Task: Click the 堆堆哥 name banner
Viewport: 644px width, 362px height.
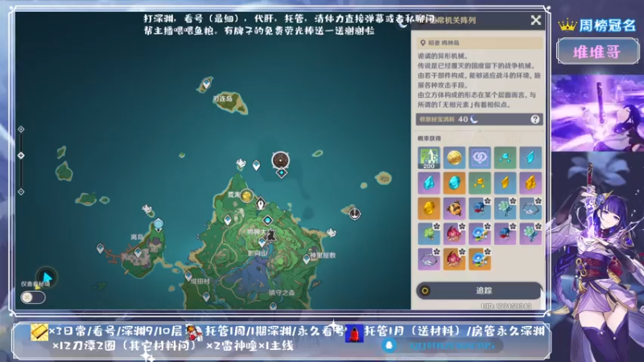Action: tap(597, 51)
